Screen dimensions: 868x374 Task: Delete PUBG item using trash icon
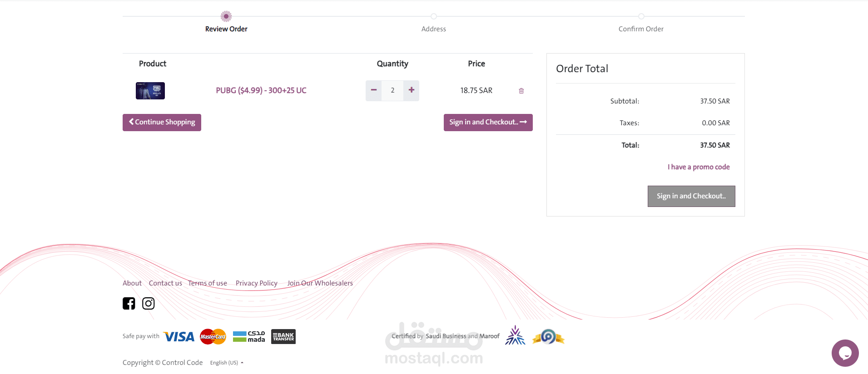coord(521,91)
